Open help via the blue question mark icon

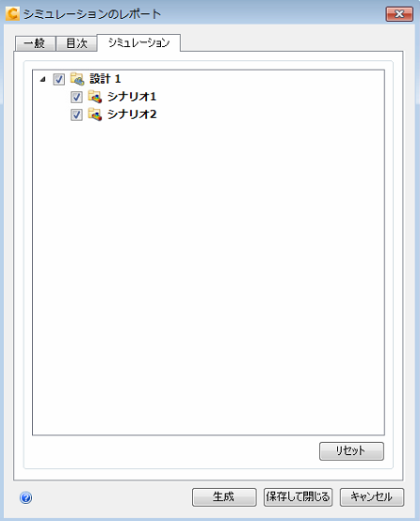26,497
